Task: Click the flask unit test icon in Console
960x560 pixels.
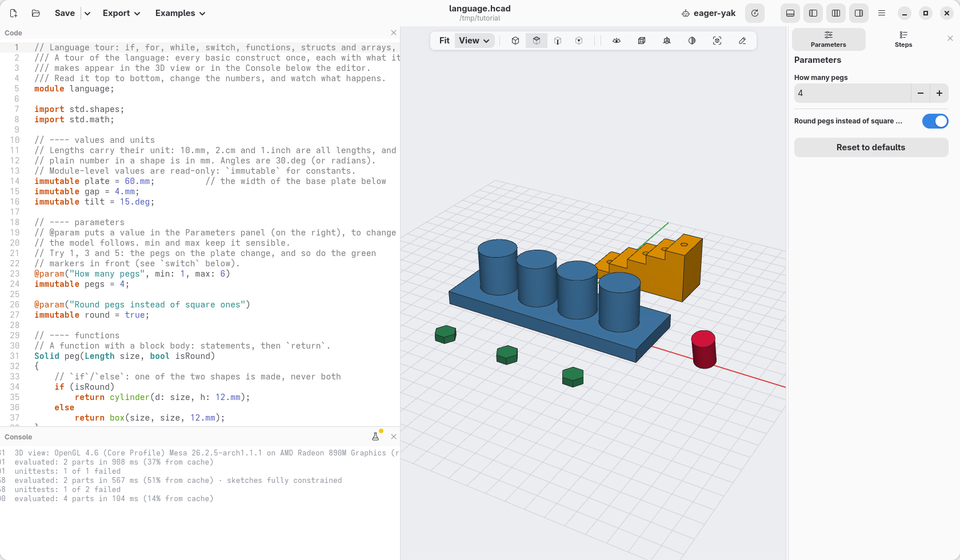Action: pyautogui.click(x=375, y=437)
